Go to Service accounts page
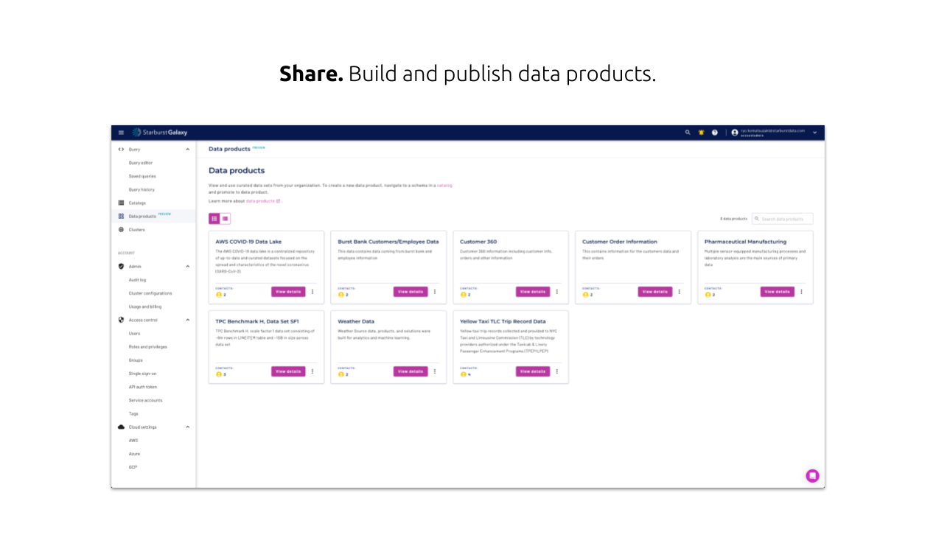The image size is (936, 560). (x=145, y=400)
